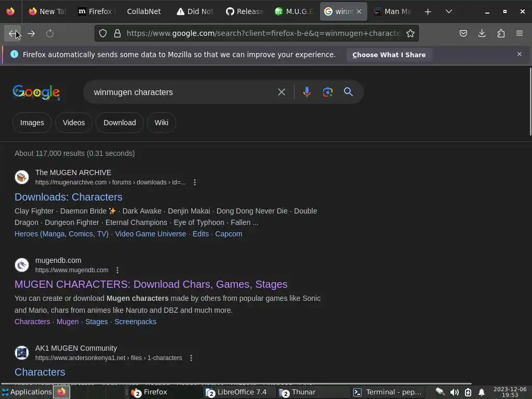Switch to the Did Not warning tab

click(195, 11)
